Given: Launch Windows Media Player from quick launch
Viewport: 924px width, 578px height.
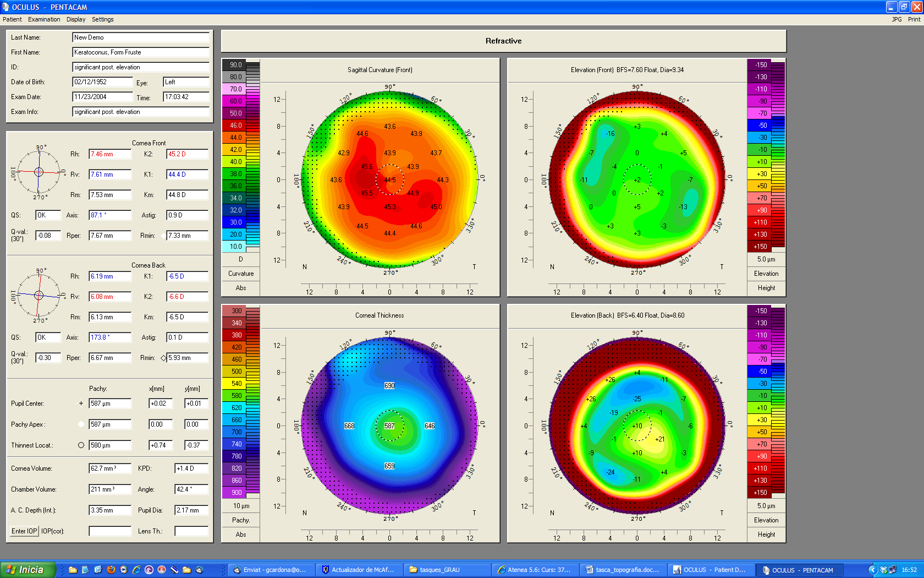Looking at the screenshot, I should (x=123, y=570).
